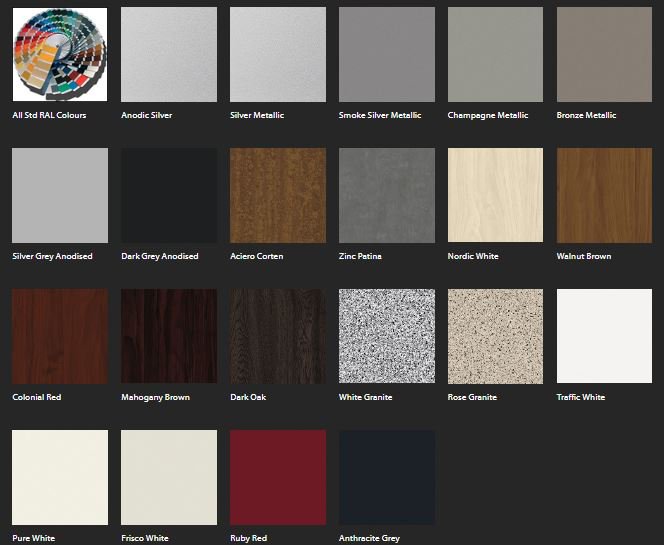Viewport: 664px width, 545px height.
Task: Open the All Std RAL Colours fan image
Action: [60, 54]
